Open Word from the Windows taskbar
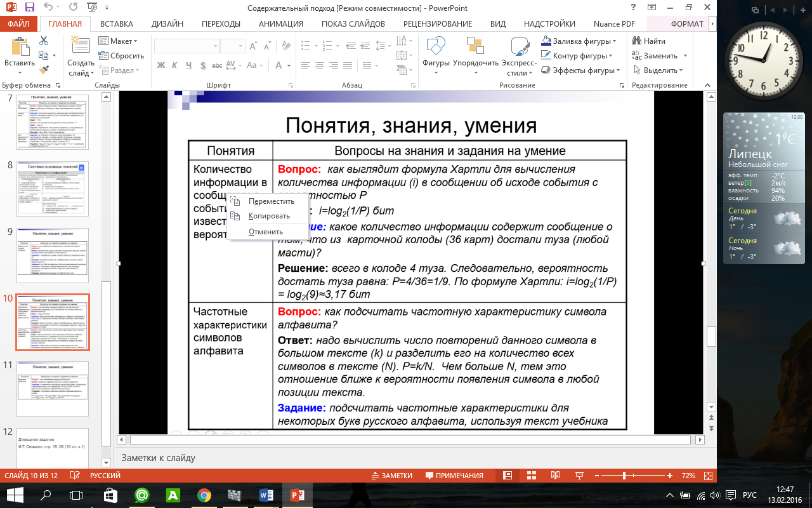Screen dimensions: 812x508 (266, 495)
